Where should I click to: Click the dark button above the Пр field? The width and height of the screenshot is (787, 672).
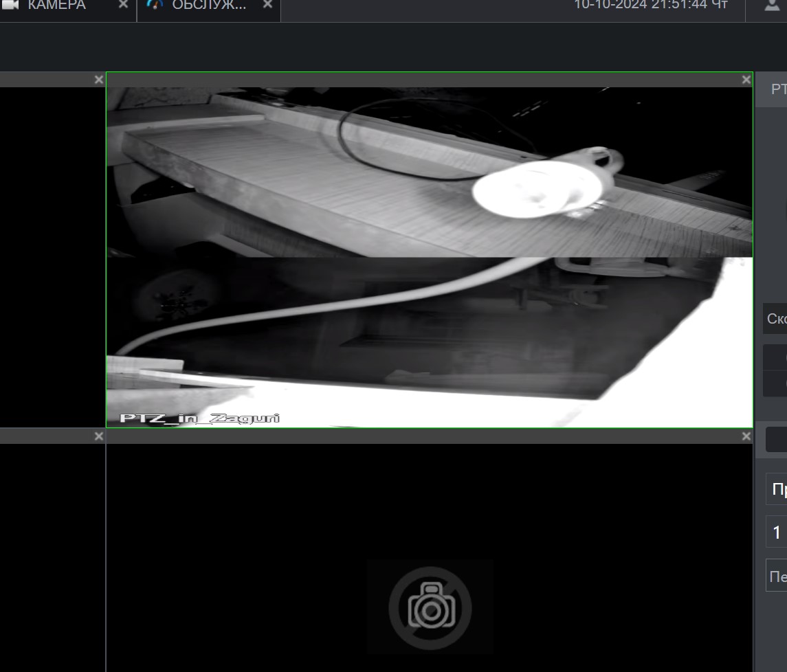[777, 440]
